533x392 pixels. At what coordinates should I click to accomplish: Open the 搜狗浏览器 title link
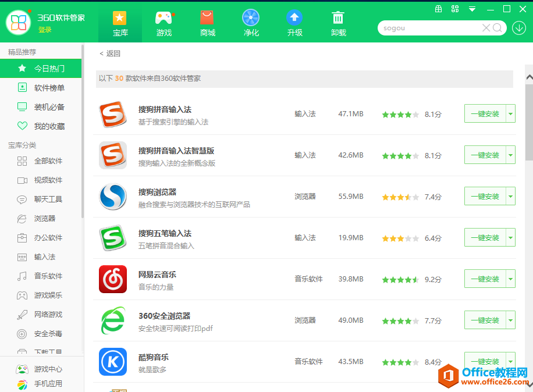tap(157, 193)
